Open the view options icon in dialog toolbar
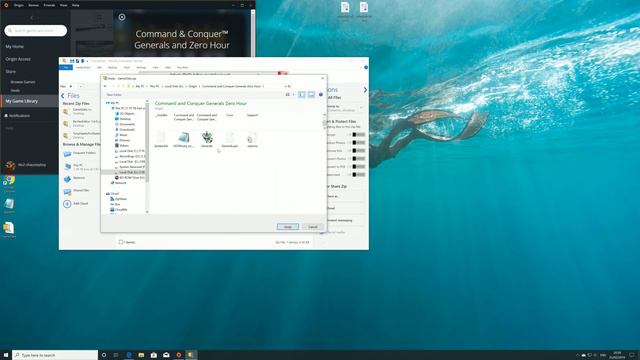The height and width of the screenshot is (360, 640). (x=288, y=95)
